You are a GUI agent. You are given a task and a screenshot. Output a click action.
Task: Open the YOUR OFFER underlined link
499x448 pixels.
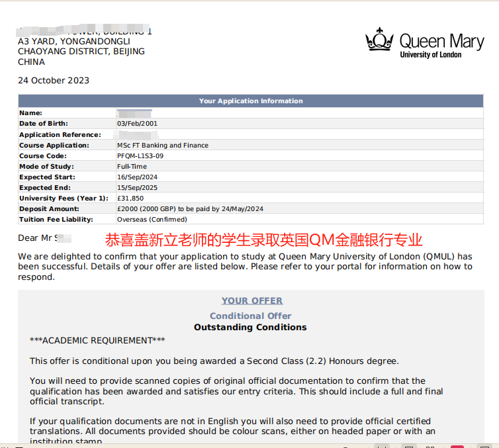pyautogui.click(x=252, y=300)
